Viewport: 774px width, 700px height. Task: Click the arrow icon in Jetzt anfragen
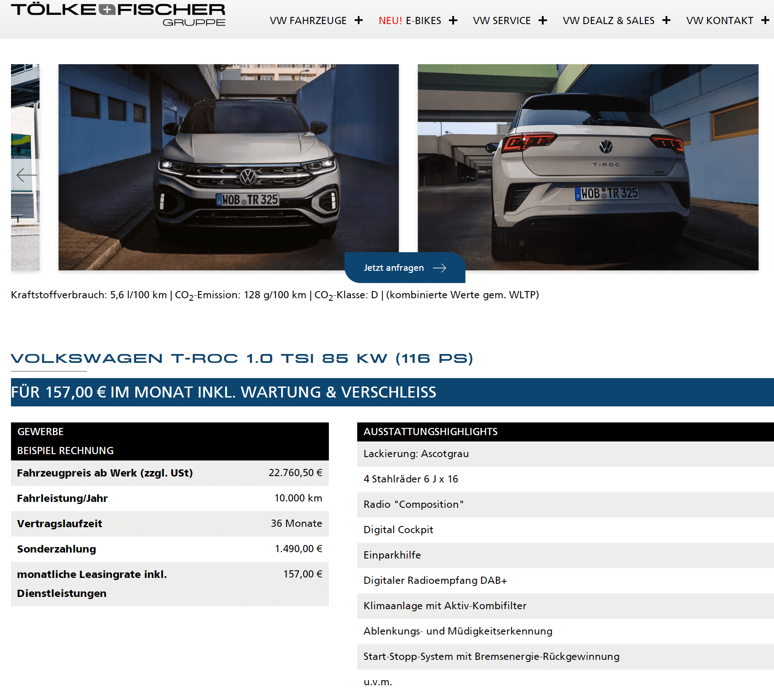point(440,268)
